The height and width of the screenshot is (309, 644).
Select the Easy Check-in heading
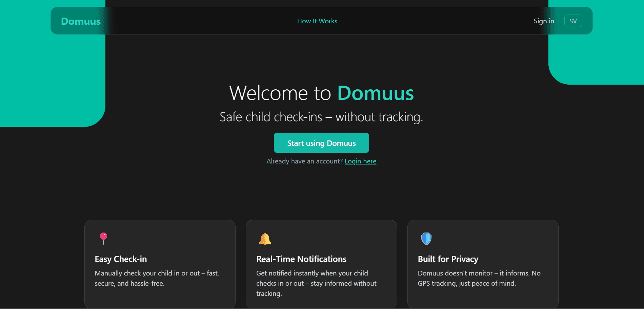[121, 259]
